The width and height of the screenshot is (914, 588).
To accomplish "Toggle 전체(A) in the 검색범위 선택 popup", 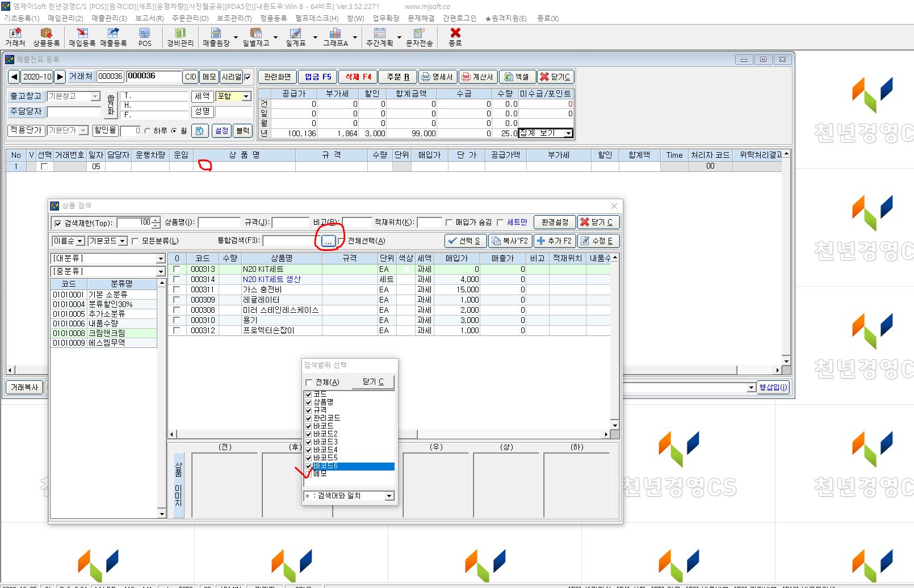I will pos(309,383).
